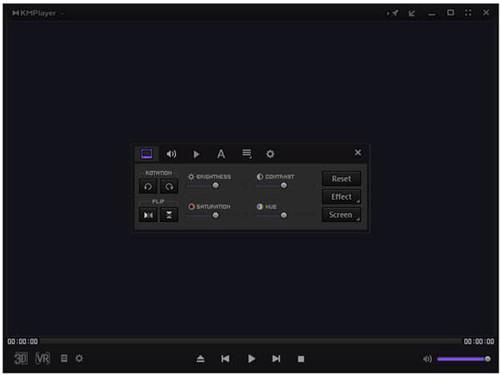Open the playlist icon in bottom bar
Screen dimensions: 500x375
64,358
